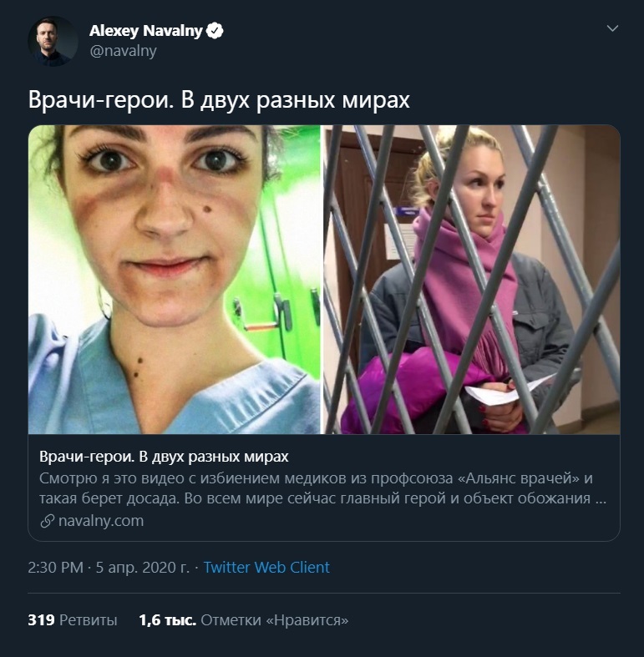Click the @navalny handle

tap(123, 51)
